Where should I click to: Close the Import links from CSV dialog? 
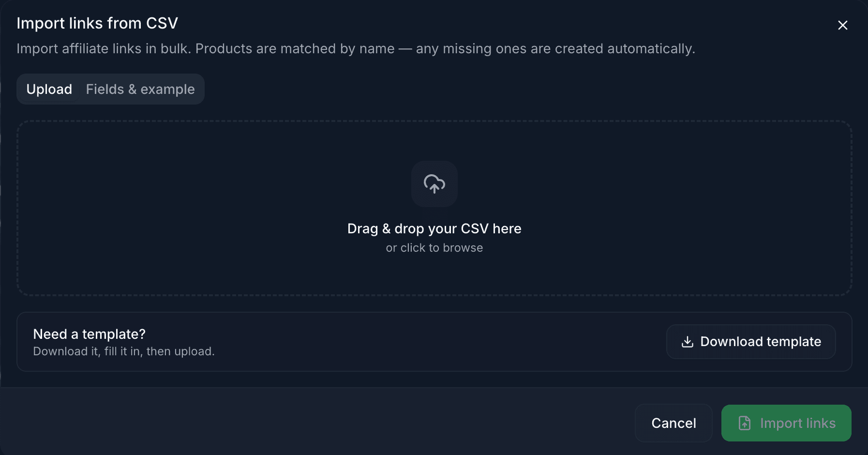(x=842, y=25)
